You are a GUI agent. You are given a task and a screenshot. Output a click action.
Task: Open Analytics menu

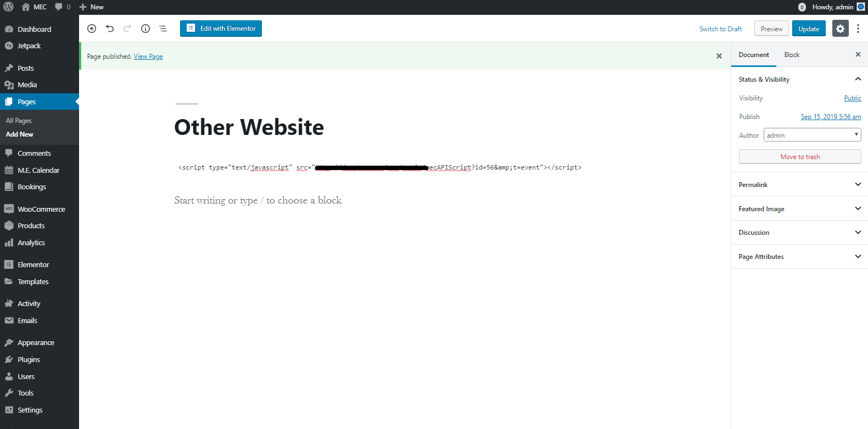40,243
